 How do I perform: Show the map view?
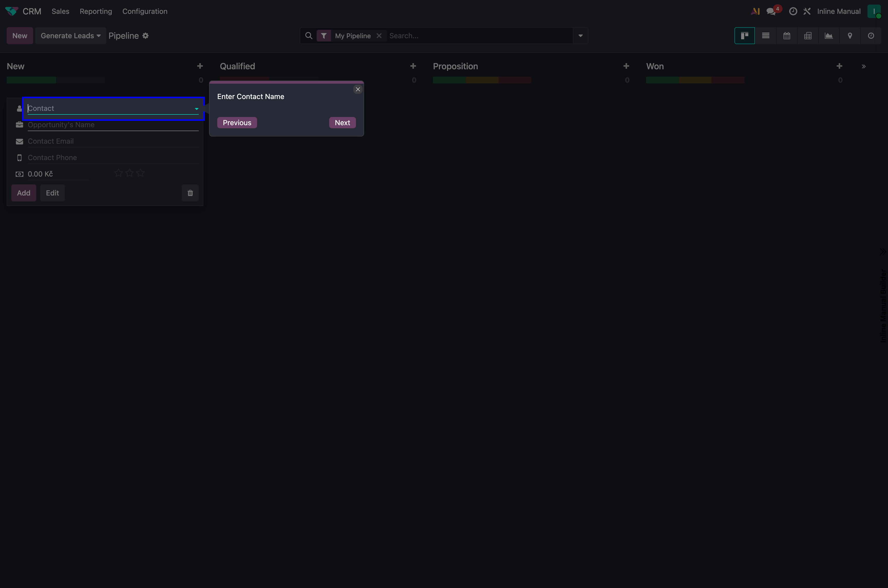coord(850,36)
